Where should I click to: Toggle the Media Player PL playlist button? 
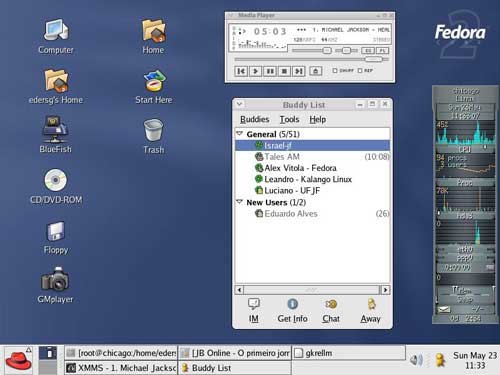tap(383, 51)
